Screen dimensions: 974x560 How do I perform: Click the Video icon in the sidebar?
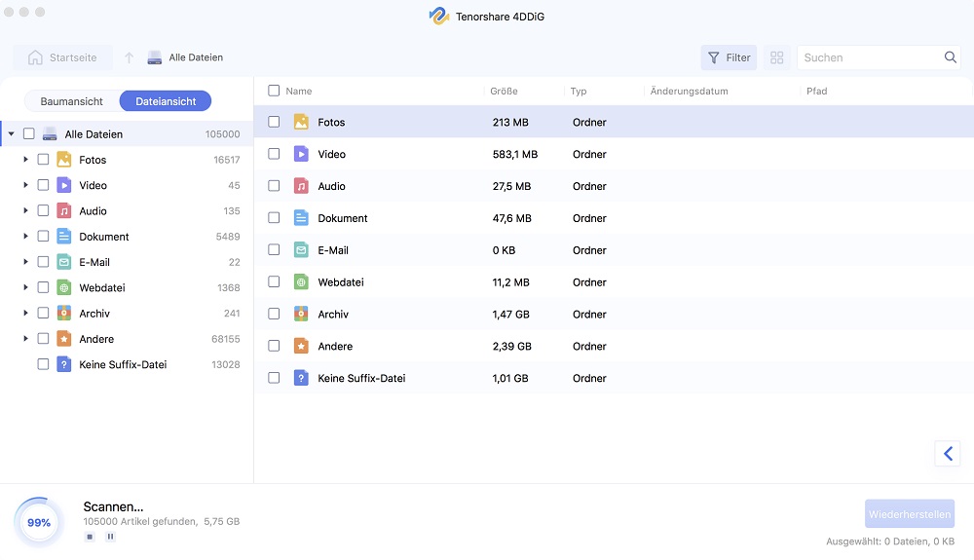(x=64, y=185)
